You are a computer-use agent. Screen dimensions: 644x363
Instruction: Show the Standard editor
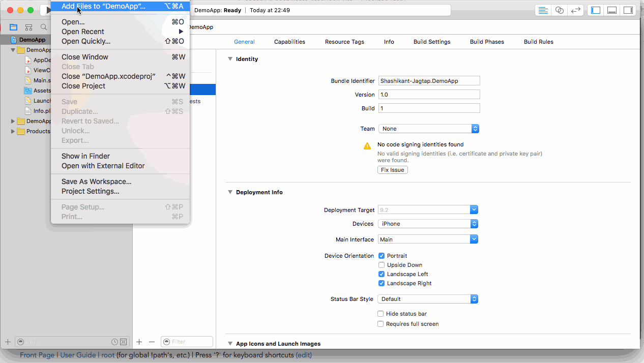[543, 10]
